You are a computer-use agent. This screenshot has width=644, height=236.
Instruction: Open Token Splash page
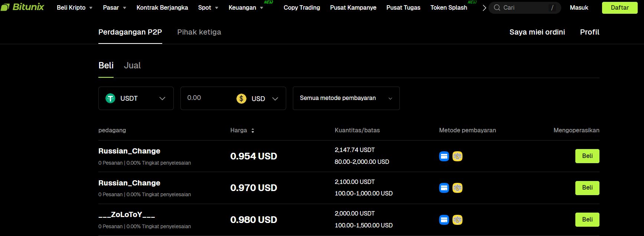point(449,7)
